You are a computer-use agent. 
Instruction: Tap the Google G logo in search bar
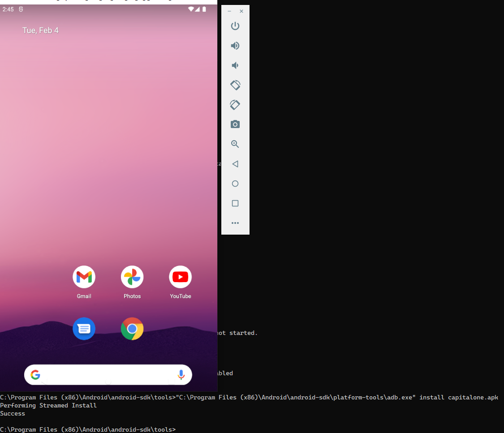pyautogui.click(x=35, y=374)
